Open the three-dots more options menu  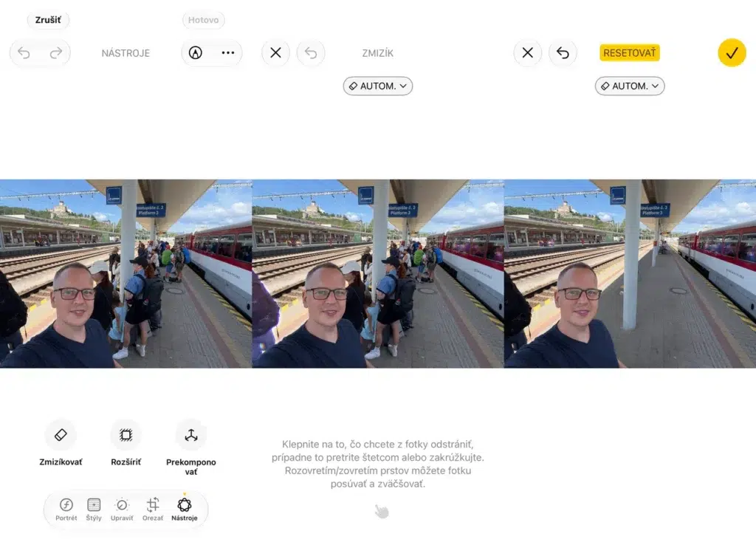tap(228, 52)
